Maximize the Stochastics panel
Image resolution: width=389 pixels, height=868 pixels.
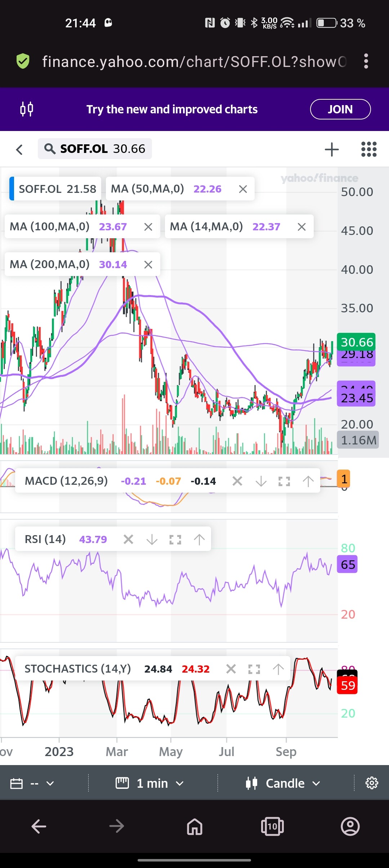coord(254,669)
